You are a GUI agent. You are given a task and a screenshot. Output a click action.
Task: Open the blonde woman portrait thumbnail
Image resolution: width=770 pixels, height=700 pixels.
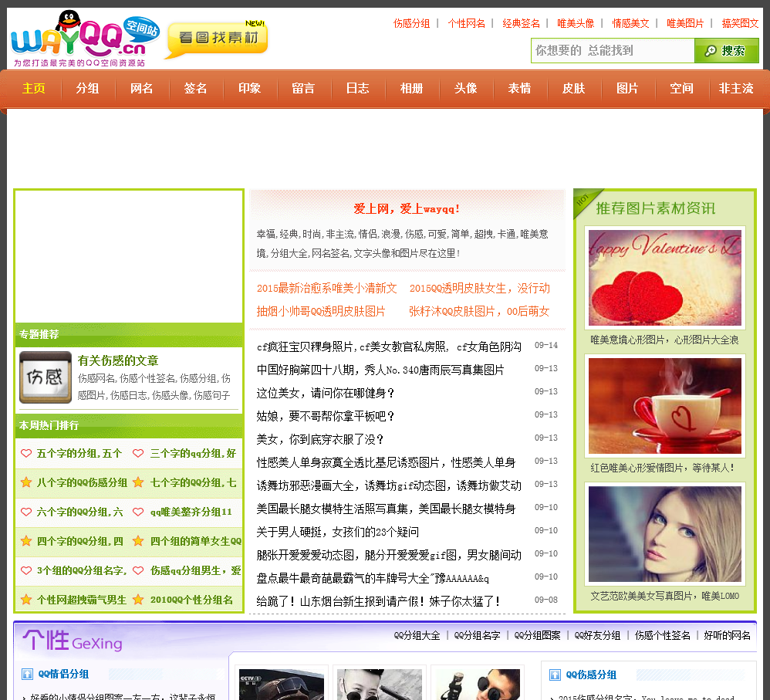click(665, 534)
